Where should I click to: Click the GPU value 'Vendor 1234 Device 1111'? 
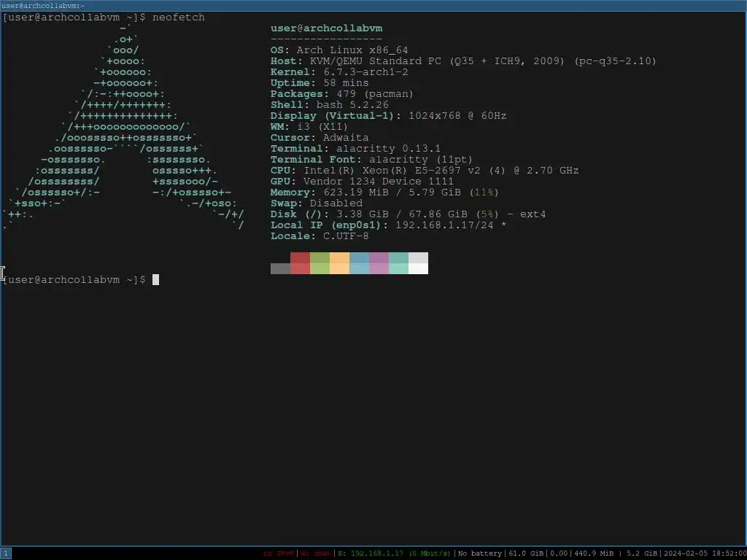tap(379, 182)
